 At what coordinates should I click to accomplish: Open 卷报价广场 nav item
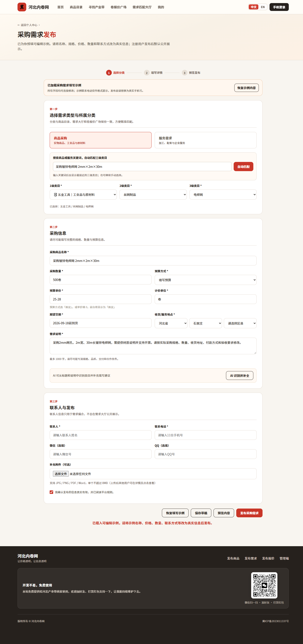pyautogui.click(x=119, y=7)
